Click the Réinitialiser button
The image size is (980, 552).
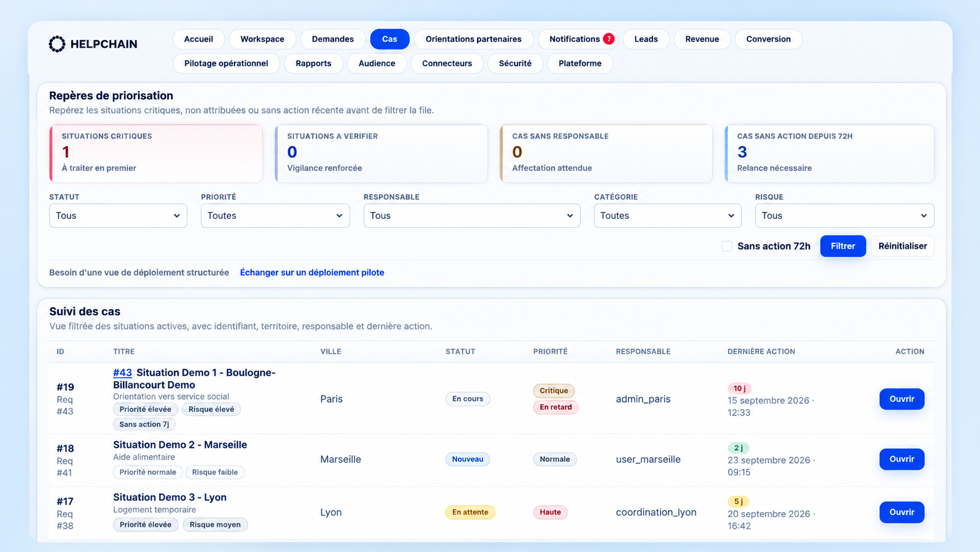point(903,246)
